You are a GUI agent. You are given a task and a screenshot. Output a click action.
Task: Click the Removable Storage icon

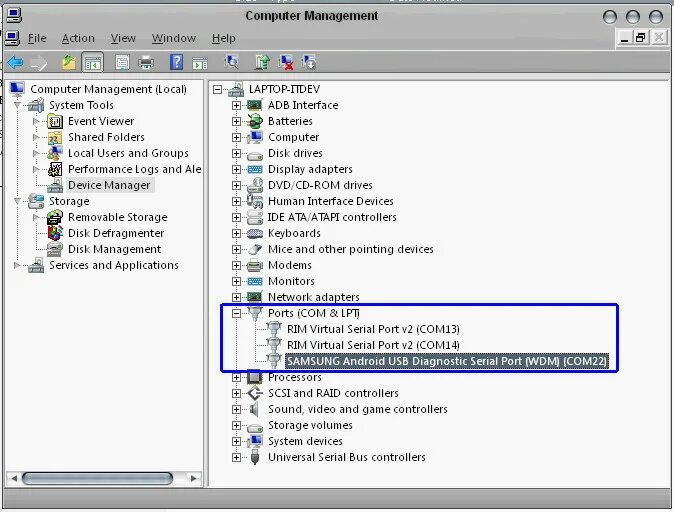[55, 217]
